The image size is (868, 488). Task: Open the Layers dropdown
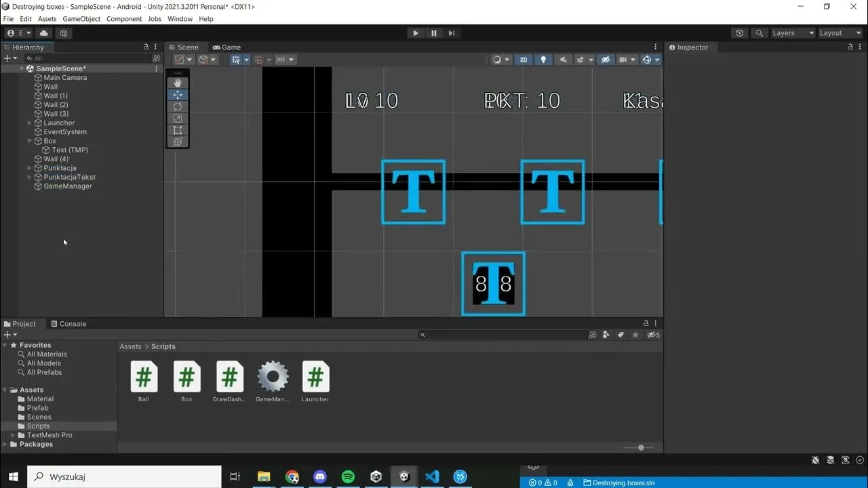tap(793, 33)
